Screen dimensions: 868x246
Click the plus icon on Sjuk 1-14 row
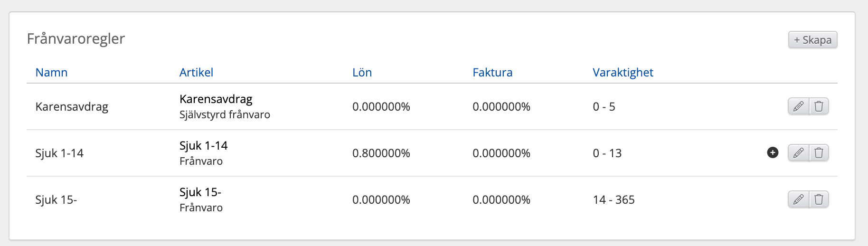(x=773, y=152)
